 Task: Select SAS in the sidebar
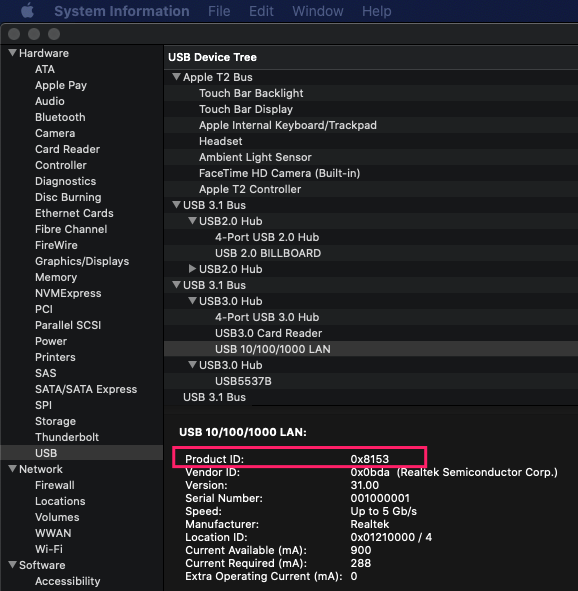pyautogui.click(x=46, y=373)
